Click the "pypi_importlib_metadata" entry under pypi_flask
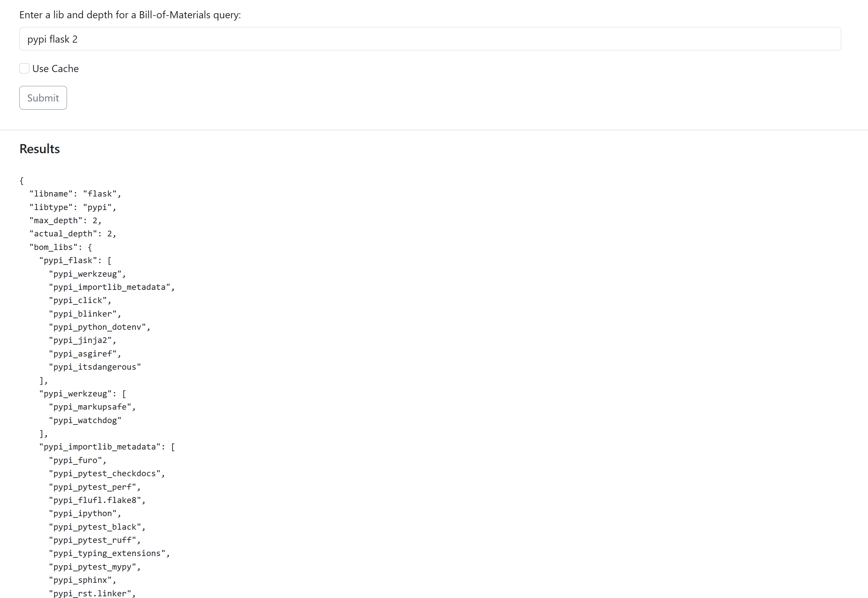The image size is (868, 598). click(x=112, y=287)
